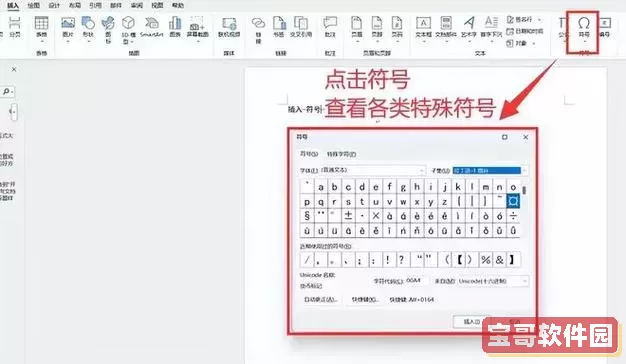The height and width of the screenshot is (364, 626).
Task: Pick ? from recently used symbols
Action: pos(401,260)
